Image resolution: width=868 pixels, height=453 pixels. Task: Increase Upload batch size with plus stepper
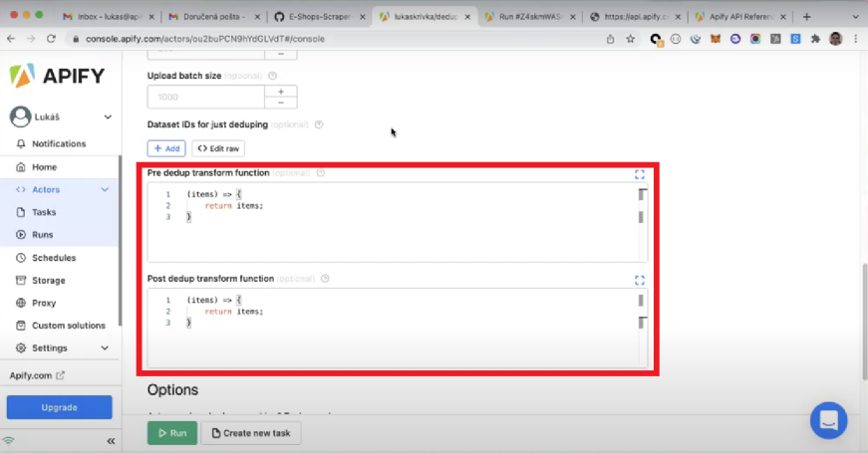click(x=281, y=92)
